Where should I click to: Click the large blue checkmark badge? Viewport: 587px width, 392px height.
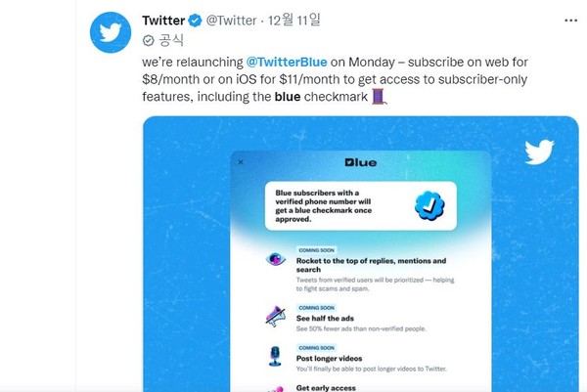431,205
